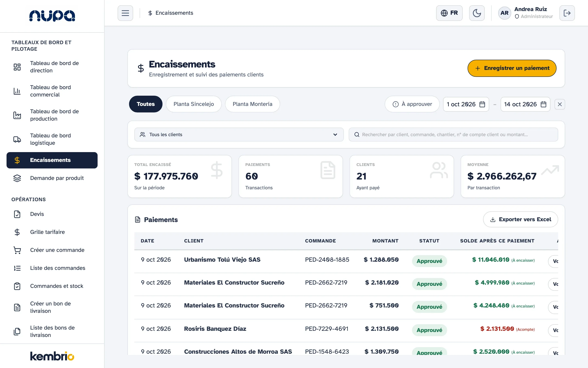The width and height of the screenshot is (588, 368).
Task: Open Grille tarifaire
Action: 52,232
